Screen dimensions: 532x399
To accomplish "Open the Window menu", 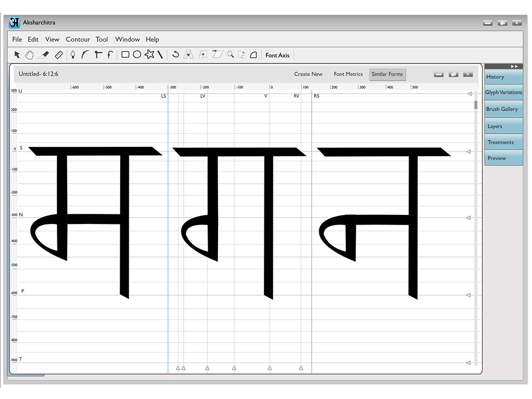I will 127,39.
